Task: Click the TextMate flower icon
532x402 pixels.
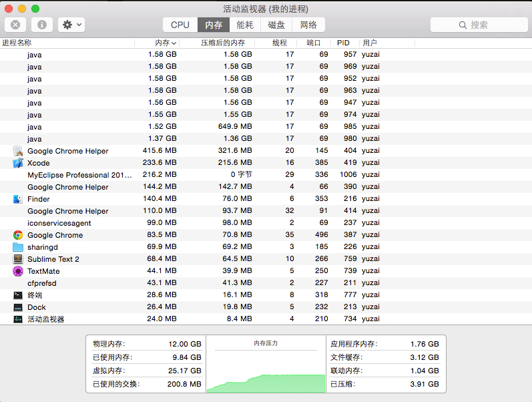Action: pos(18,271)
